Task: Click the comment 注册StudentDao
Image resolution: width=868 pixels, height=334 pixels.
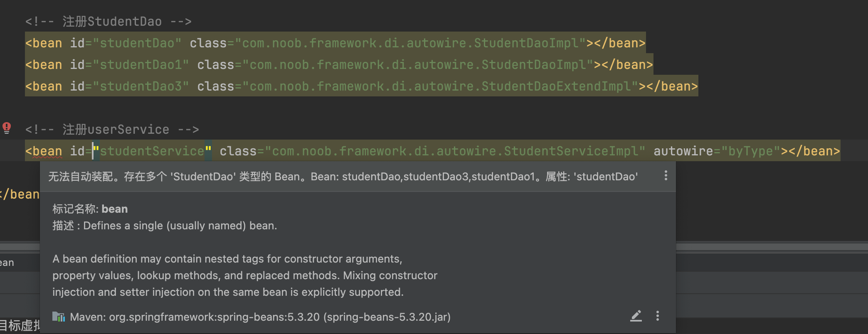Action: point(108,21)
